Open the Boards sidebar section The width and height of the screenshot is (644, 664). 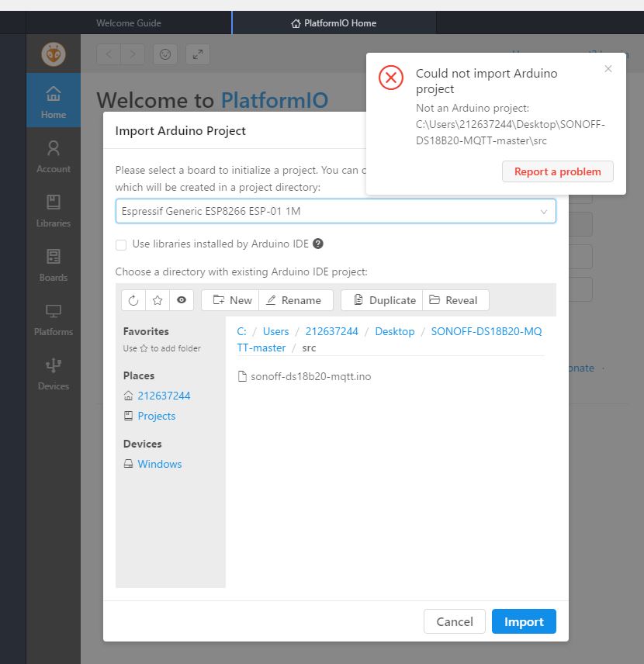54,265
